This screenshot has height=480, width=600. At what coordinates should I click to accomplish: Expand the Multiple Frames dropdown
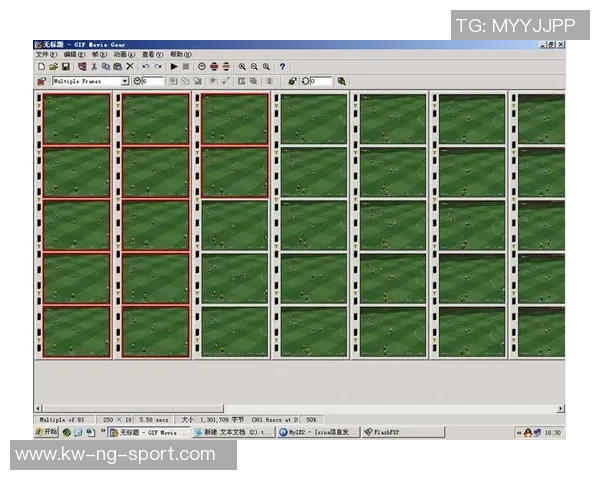click(x=125, y=81)
